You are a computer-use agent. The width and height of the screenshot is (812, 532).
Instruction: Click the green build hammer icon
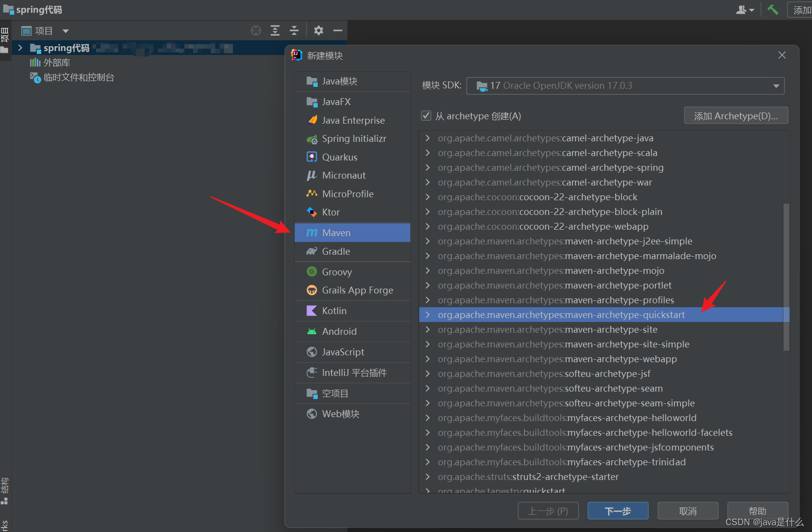coord(773,9)
